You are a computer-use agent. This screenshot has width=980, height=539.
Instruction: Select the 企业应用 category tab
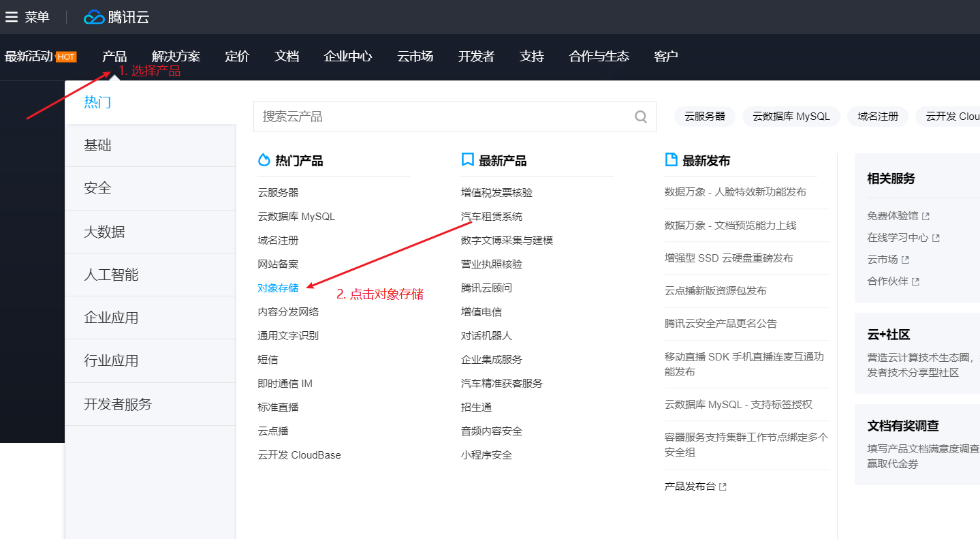coord(151,318)
